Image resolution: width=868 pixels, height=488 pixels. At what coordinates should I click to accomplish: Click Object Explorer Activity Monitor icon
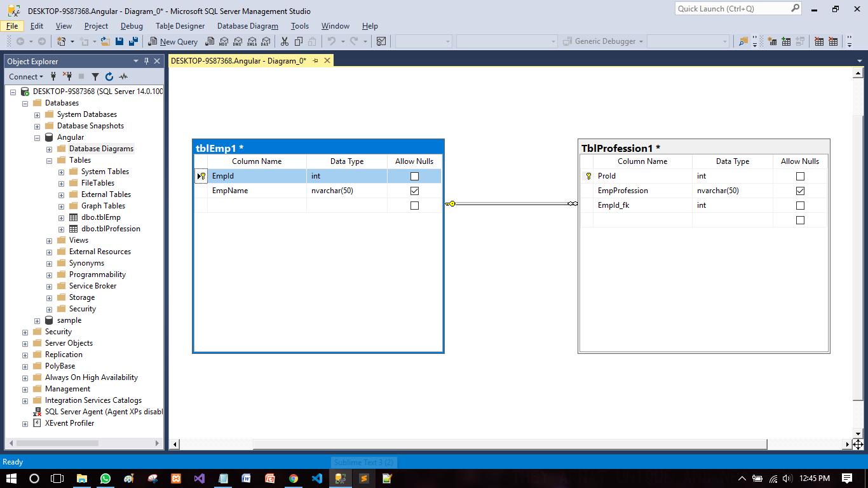tap(123, 77)
